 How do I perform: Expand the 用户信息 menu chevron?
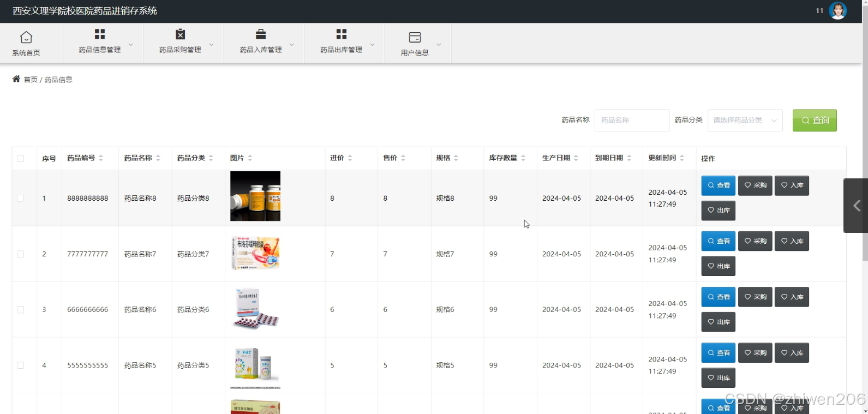pos(439,44)
